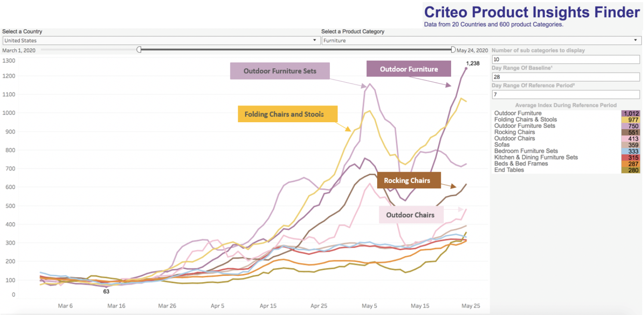The image size is (644, 315).
Task: Click the right date slider handle
Action: pos(453,50)
